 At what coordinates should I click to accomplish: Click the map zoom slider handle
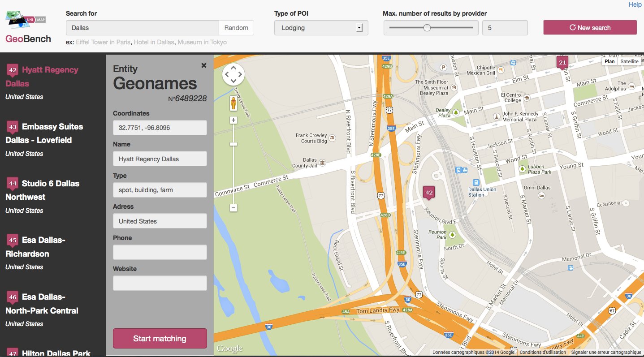click(x=233, y=144)
